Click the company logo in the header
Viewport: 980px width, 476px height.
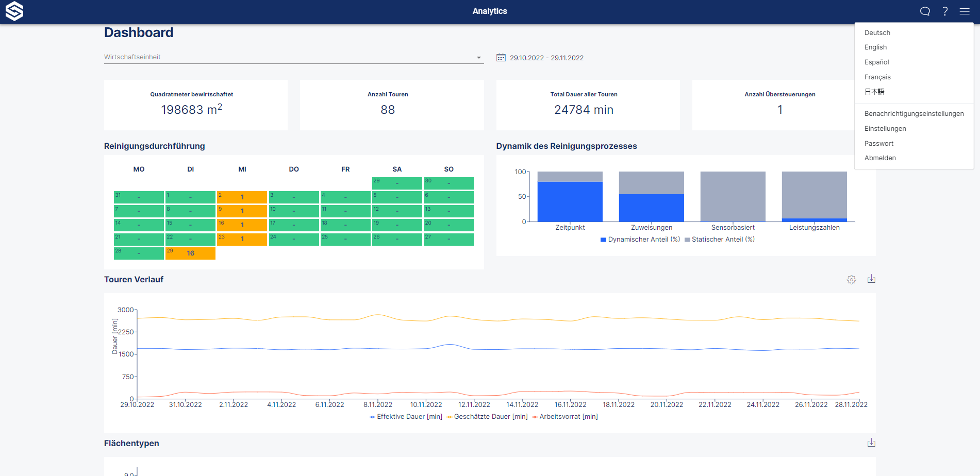14,11
